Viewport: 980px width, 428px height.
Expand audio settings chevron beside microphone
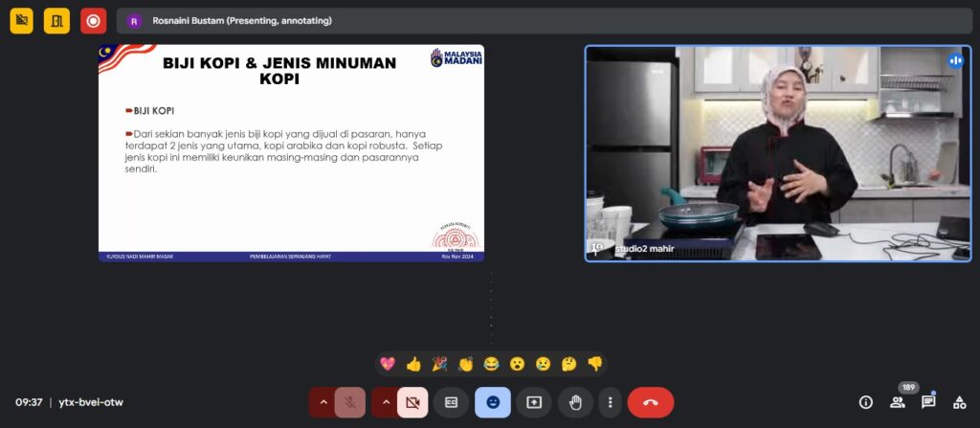[323, 403]
